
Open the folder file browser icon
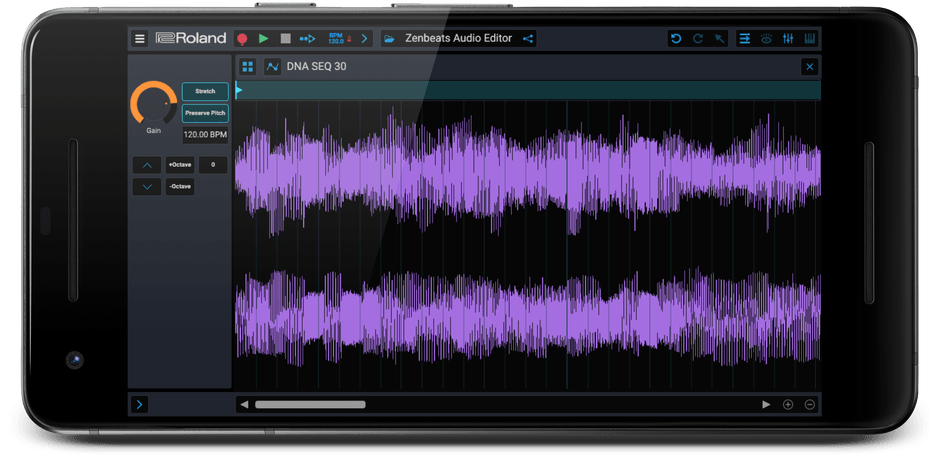point(388,39)
